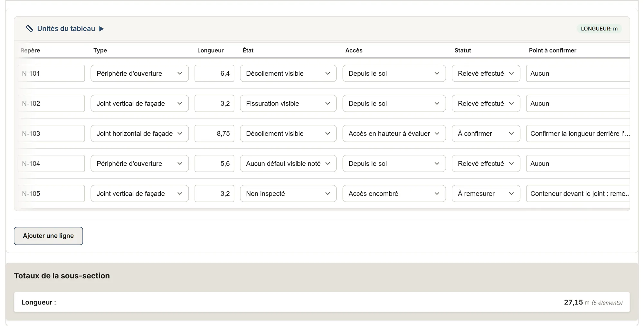This screenshot has width=644, height=326.
Task: Focus the N-101 Repère field
Action: pyautogui.click(x=51, y=73)
